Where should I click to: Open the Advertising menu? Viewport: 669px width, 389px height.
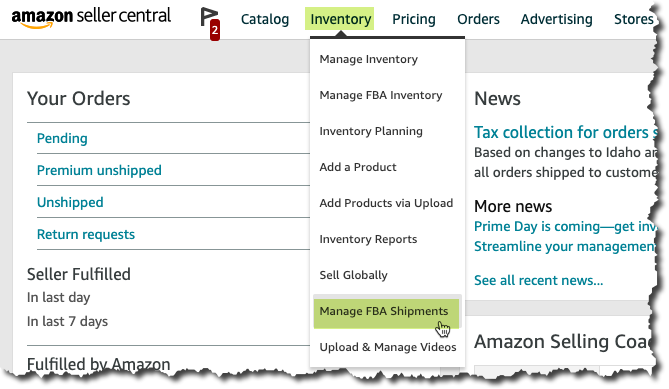pos(556,19)
